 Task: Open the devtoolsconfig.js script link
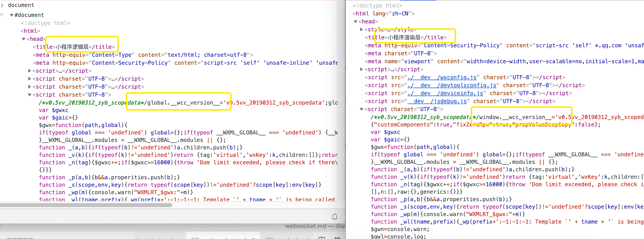452,85
